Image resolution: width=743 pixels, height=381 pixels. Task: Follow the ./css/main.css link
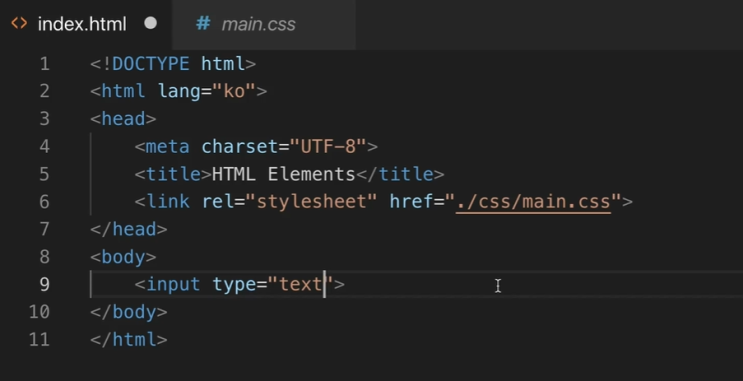pos(533,202)
